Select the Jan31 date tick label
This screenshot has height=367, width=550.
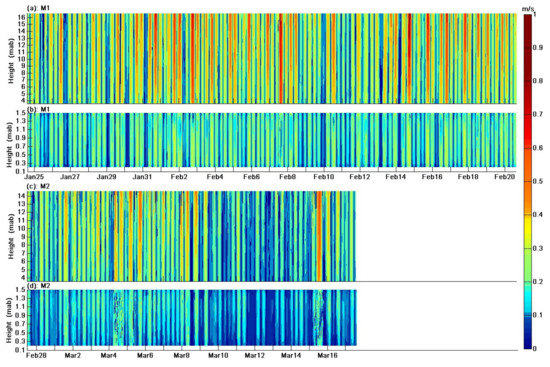(x=142, y=177)
